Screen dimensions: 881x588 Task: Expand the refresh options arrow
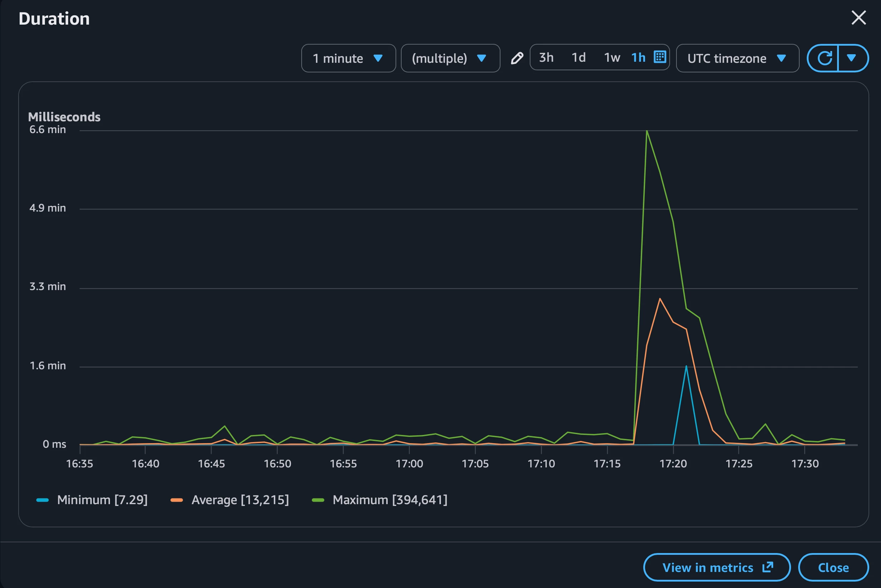[852, 58]
